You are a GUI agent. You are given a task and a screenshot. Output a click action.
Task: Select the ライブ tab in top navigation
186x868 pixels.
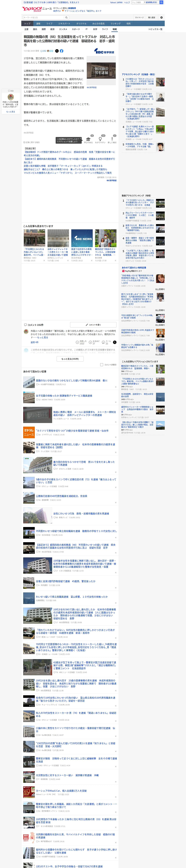[x=49, y=24]
